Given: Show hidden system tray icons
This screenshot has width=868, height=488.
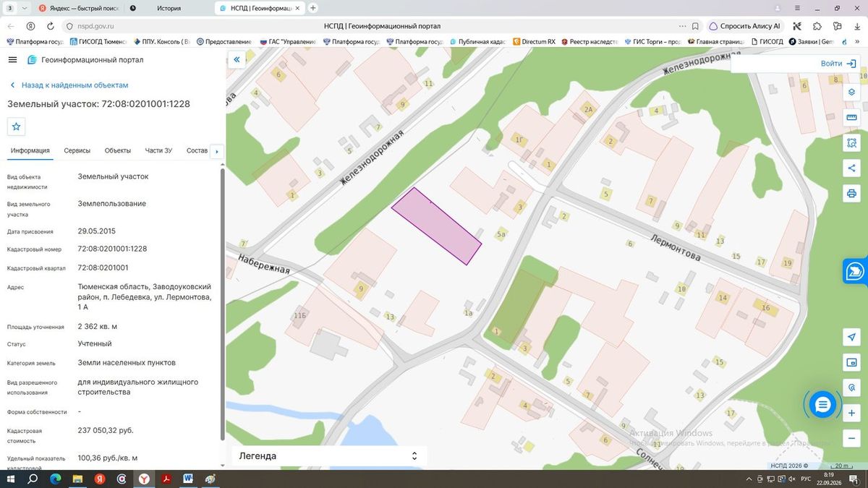Looking at the screenshot, I should (748, 479).
